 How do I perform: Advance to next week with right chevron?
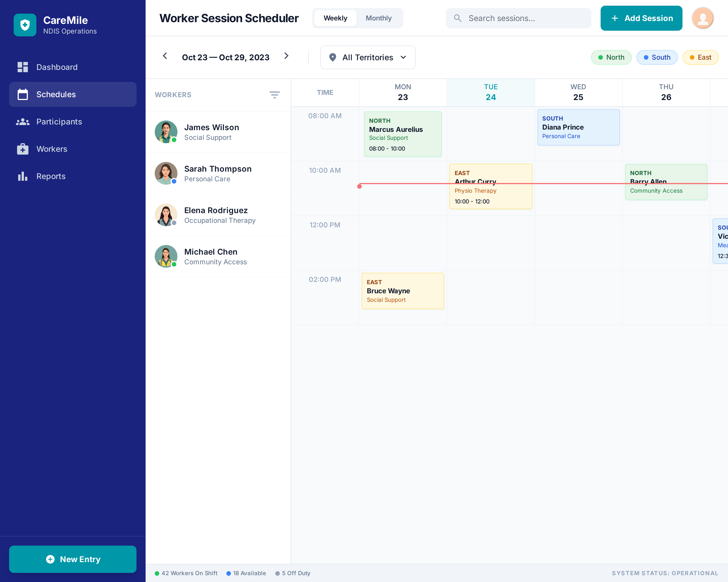pyautogui.click(x=286, y=56)
